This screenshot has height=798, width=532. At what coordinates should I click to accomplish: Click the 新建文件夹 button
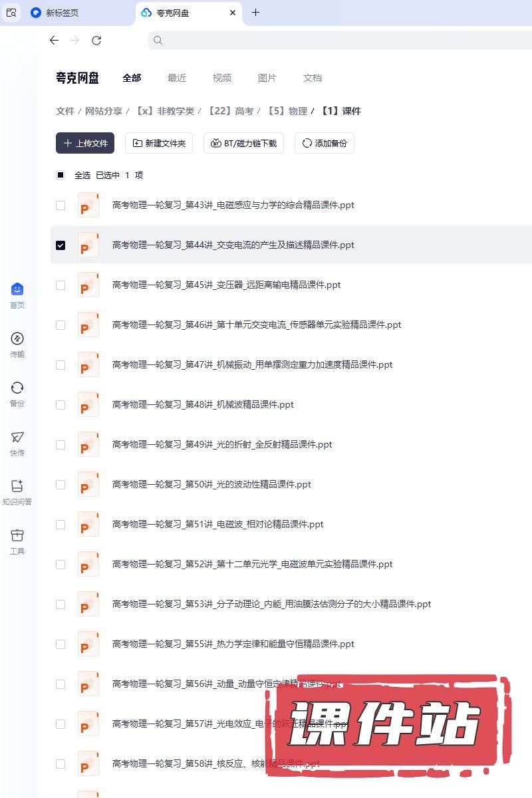(x=159, y=143)
